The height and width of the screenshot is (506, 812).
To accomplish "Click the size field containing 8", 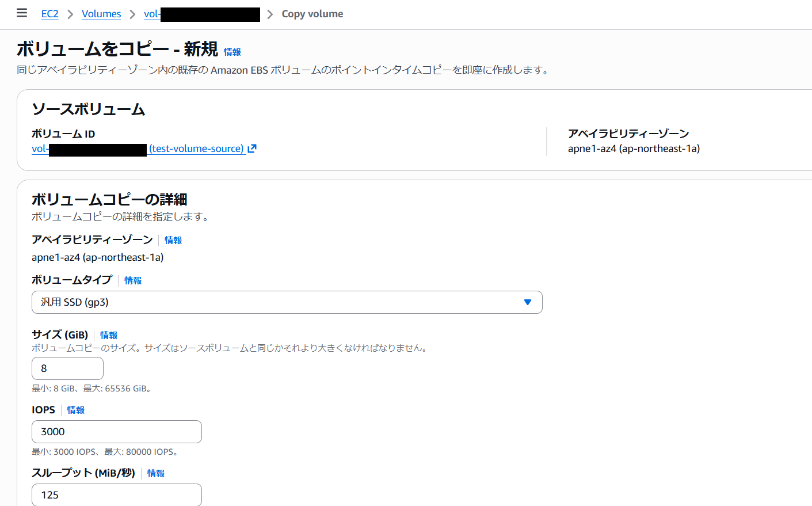I will click(x=67, y=368).
